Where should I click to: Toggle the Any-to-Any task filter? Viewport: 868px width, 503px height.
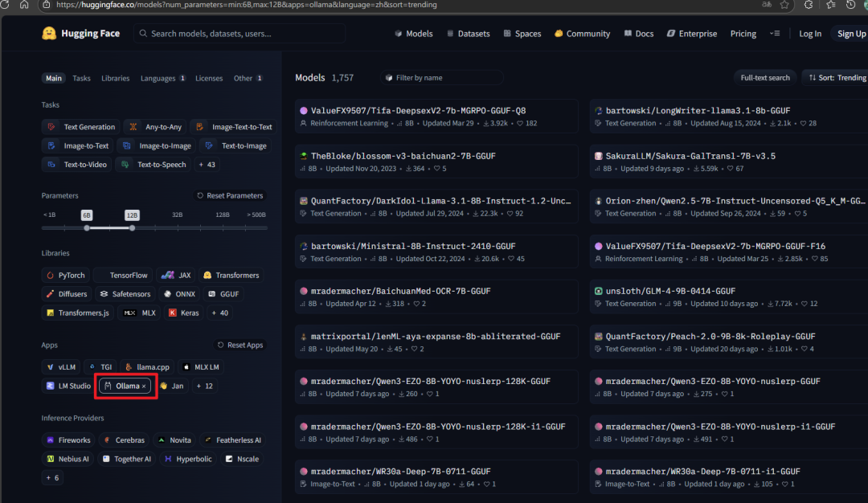[x=155, y=127]
